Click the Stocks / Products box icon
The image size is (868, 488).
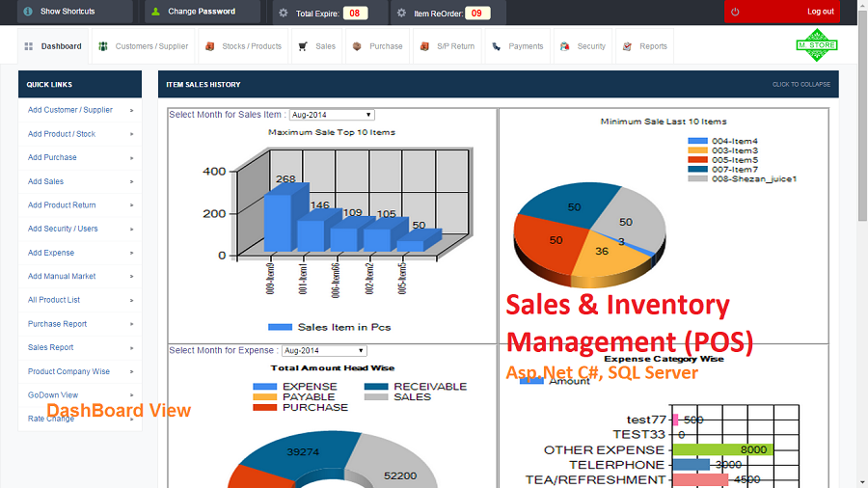209,46
